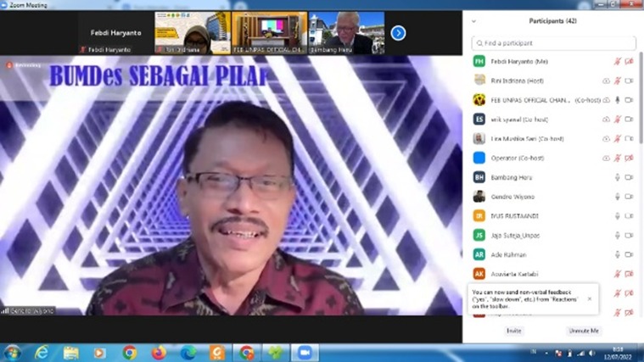Image resolution: width=644 pixels, height=362 pixels.
Task: Click the microphone icon beside Jaja Suteja_Unpas
Action: [618, 235]
